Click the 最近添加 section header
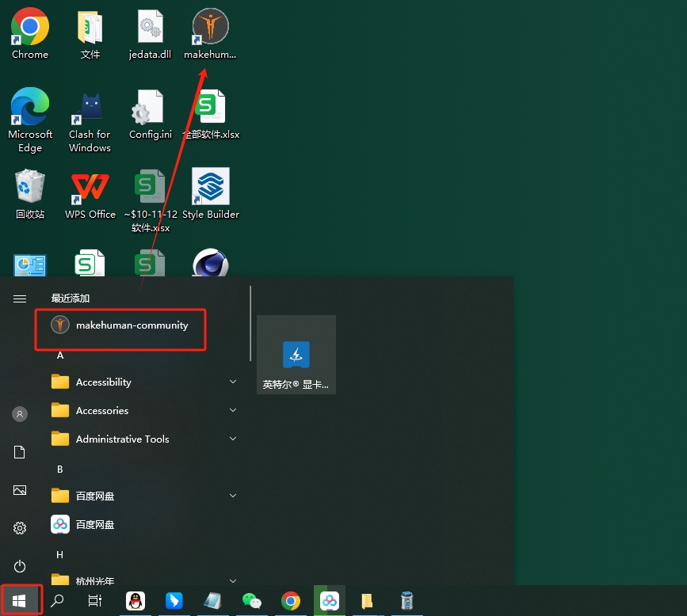This screenshot has height=616, width=687. click(x=71, y=298)
